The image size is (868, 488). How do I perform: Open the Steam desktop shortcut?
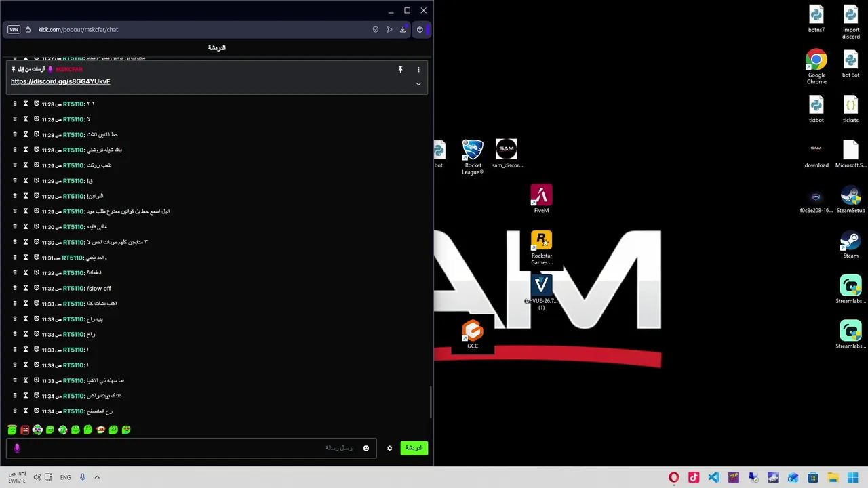tap(851, 245)
